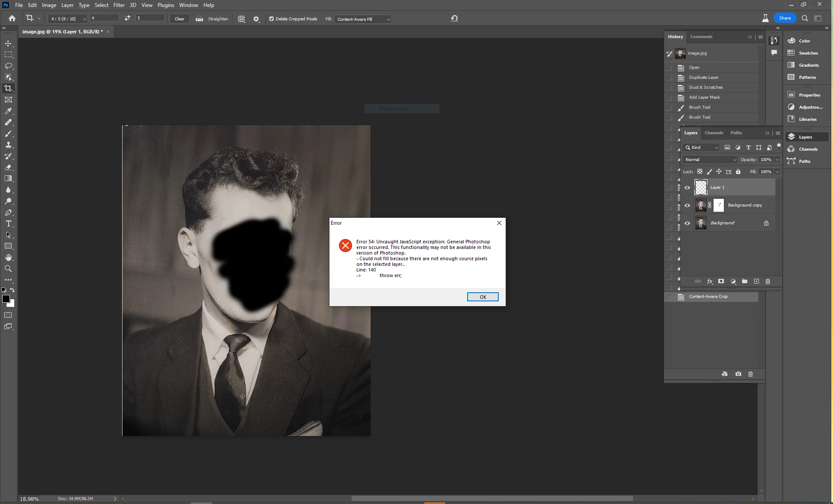Select the Horizontal Type tool
The height and width of the screenshot is (504, 833).
(8, 224)
